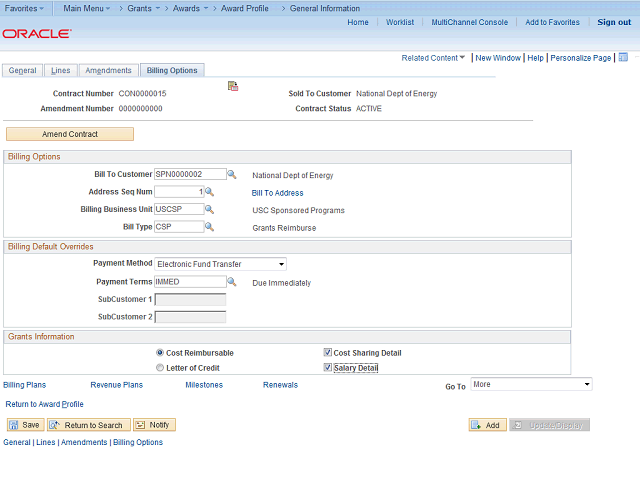The width and height of the screenshot is (640, 480).
Task: Click the Bill To Customer lookup magnifier
Action: (x=232, y=174)
